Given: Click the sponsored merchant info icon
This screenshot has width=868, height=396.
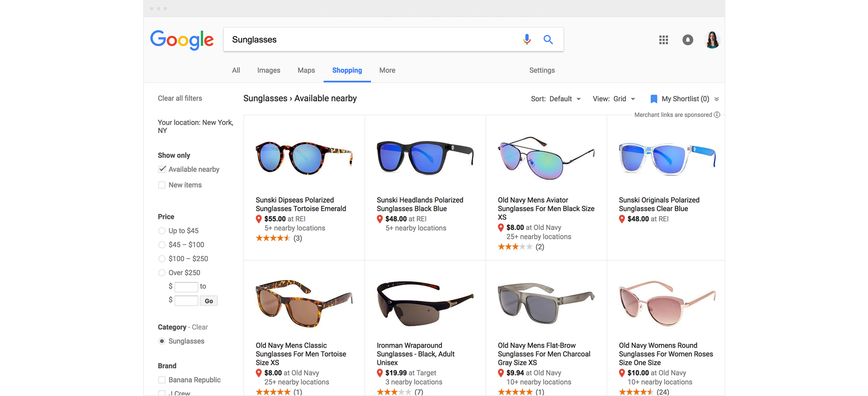Looking at the screenshot, I should 717,115.
